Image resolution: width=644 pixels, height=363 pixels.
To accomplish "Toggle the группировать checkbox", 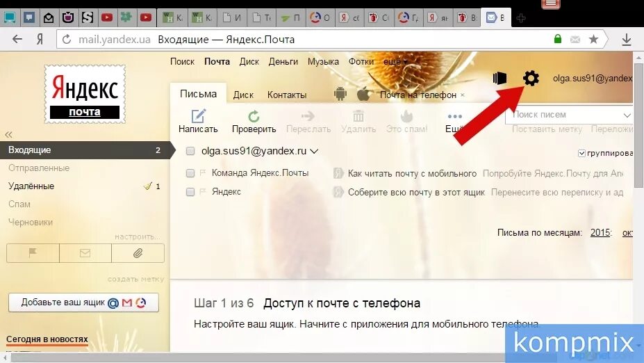I will tap(581, 154).
